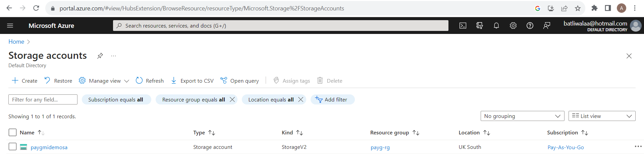Open the payg-rg resource group link
The height and width of the screenshot is (168, 644).
click(380, 147)
